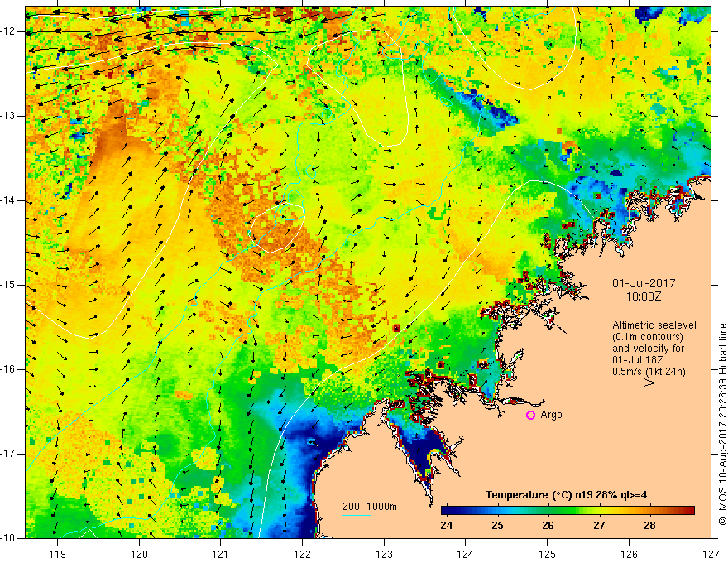This screenshot has width=728, height=563.
Task: Click the dark blue end of temperature colorbar
Action: tap(447, 510)
